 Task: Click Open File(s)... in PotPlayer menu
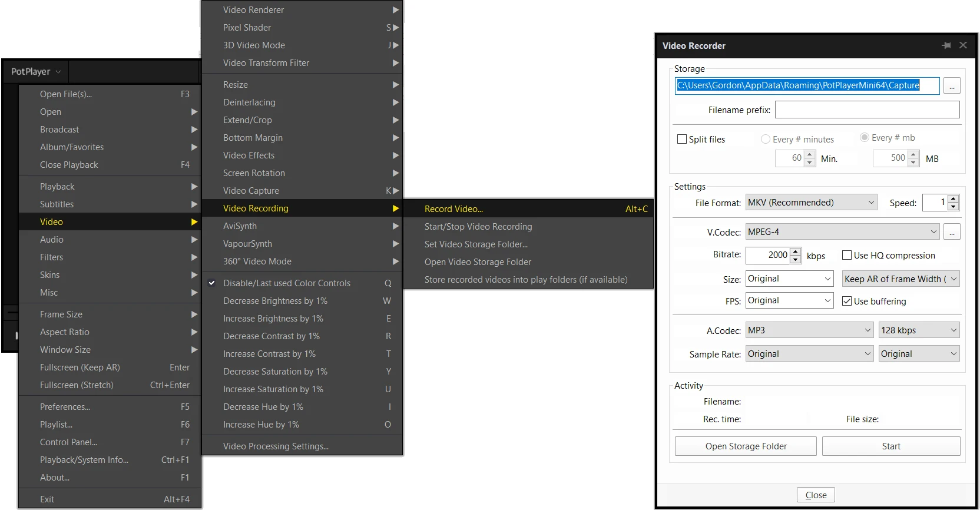click(110, 94)
